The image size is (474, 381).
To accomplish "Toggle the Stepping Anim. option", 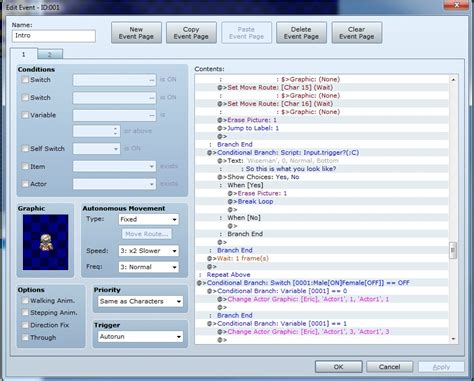I will click(25, 312).
